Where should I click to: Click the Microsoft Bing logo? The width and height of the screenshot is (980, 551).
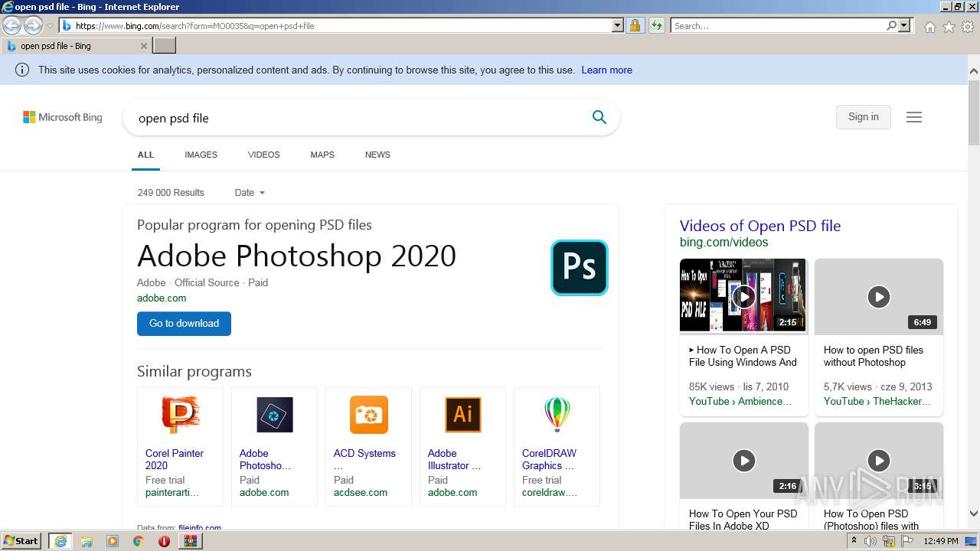[x=63, y=117]
